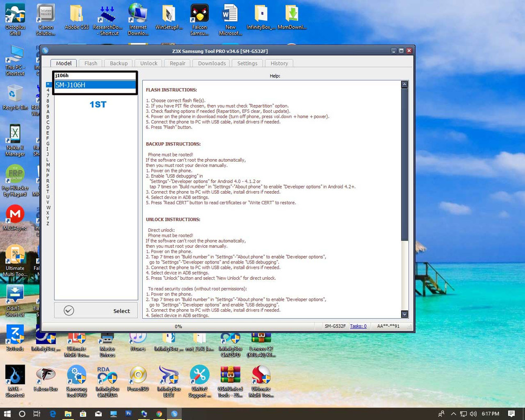Launch iTunes from the desktop
Screen dimensions: 525x420
point(138,342)
